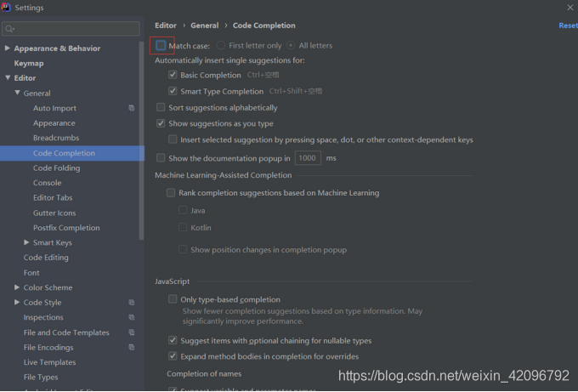Open Postfix Completion settings

[66, 228]
